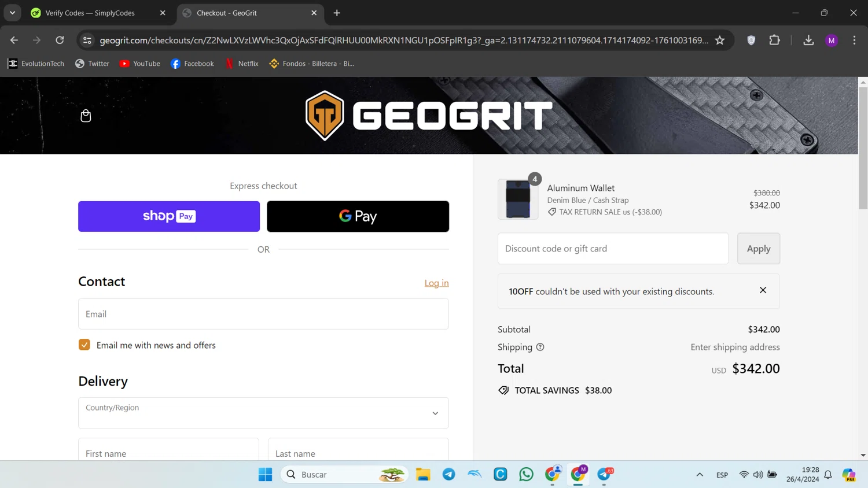Open the shield extension icon
The height and width of the screenshot is (488, 868).
coord(751,40)
